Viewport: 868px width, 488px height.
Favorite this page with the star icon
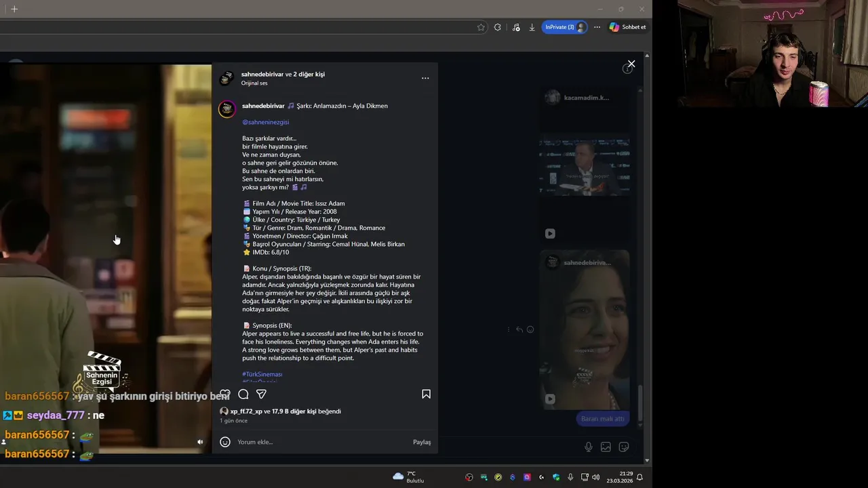click(x=481, y=27)
